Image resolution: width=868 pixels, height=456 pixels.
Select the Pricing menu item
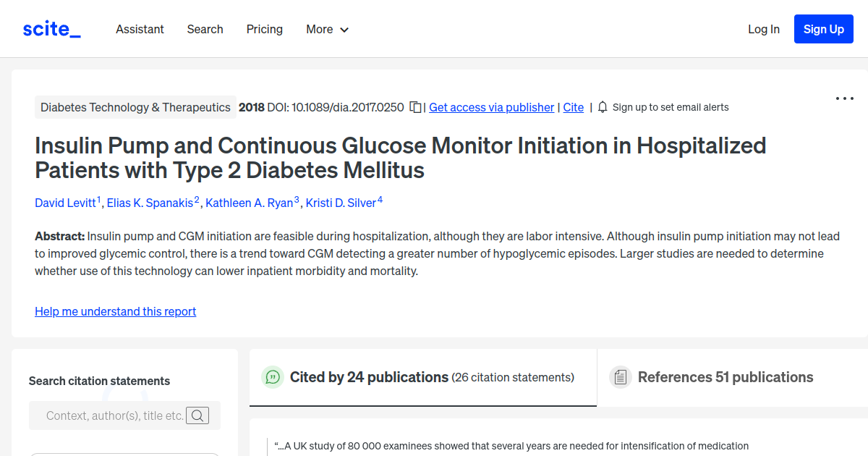[x=264, y=29]
